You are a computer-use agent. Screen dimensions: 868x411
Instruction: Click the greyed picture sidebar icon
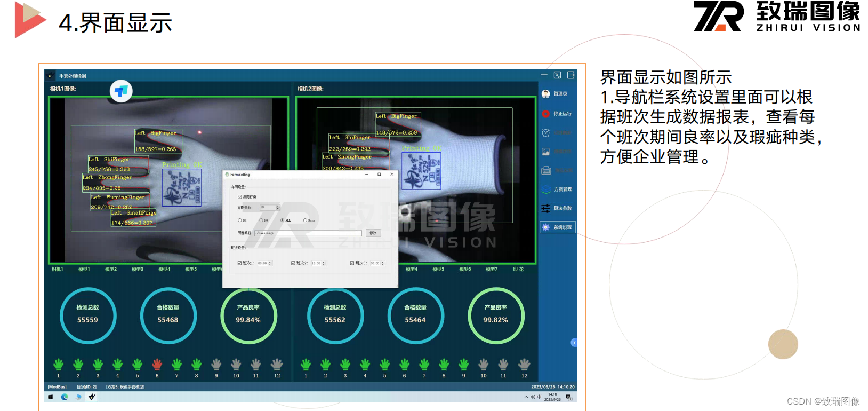point(545,152)
